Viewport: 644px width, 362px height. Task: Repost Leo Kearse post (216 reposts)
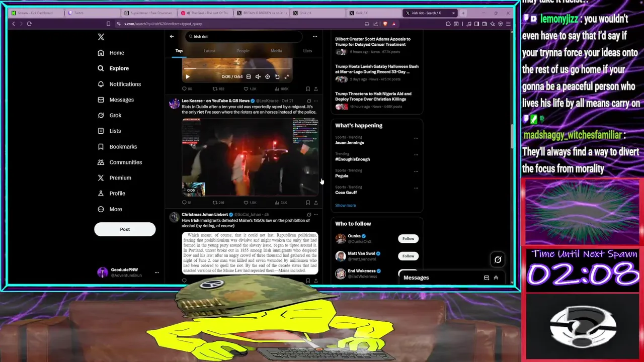[x=218, y=203]
